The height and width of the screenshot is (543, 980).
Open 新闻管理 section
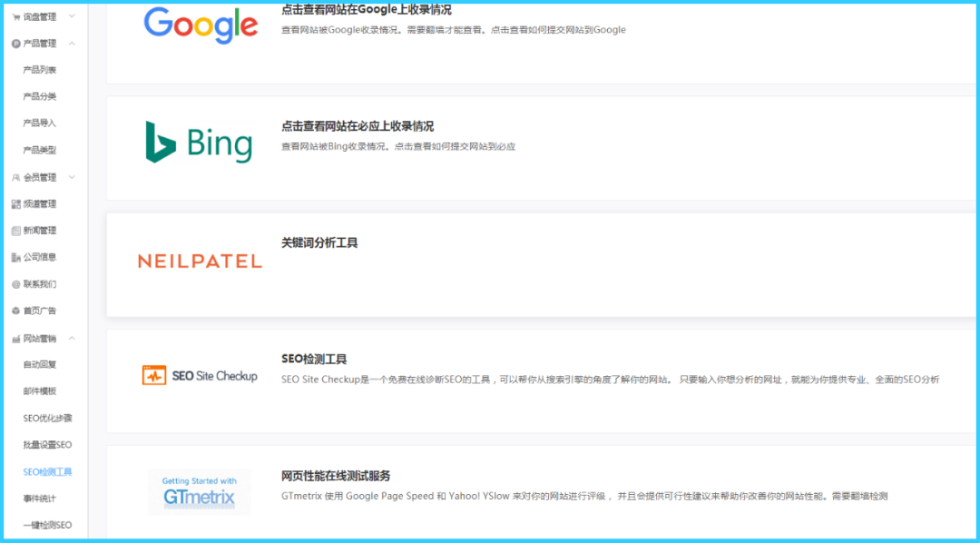(39, 231)
